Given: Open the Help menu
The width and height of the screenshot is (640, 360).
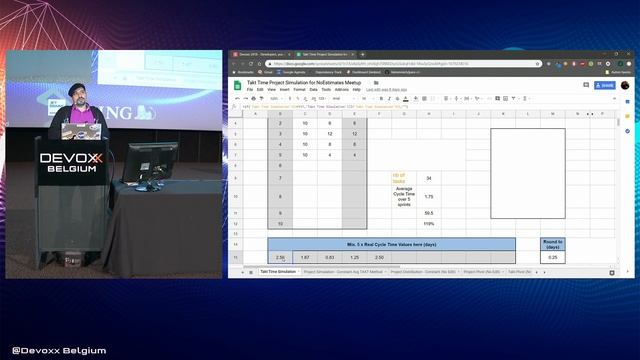Looking at the screenshot, I should click(x=356, y=89).
